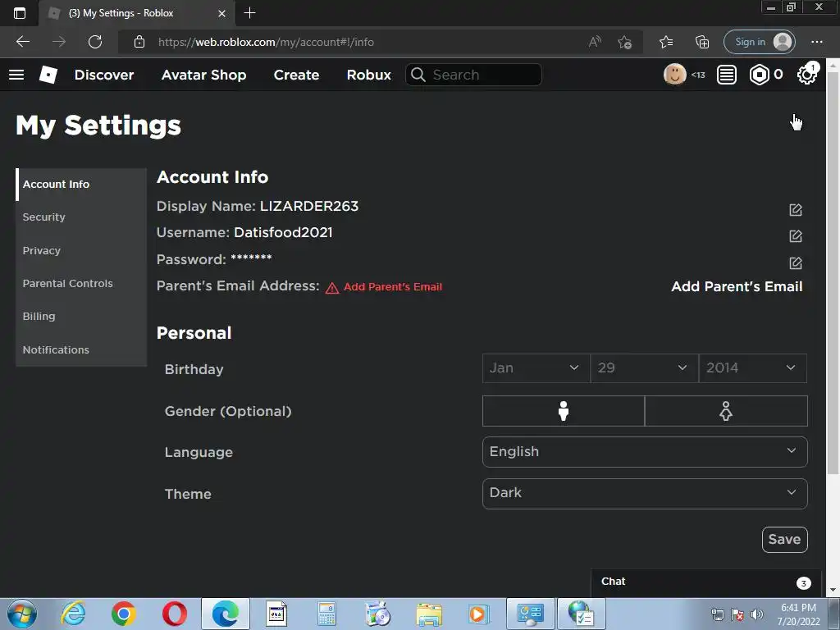Click the Roblox logo home icon
This screenshot has height=630, width=840.
[48, 75]
